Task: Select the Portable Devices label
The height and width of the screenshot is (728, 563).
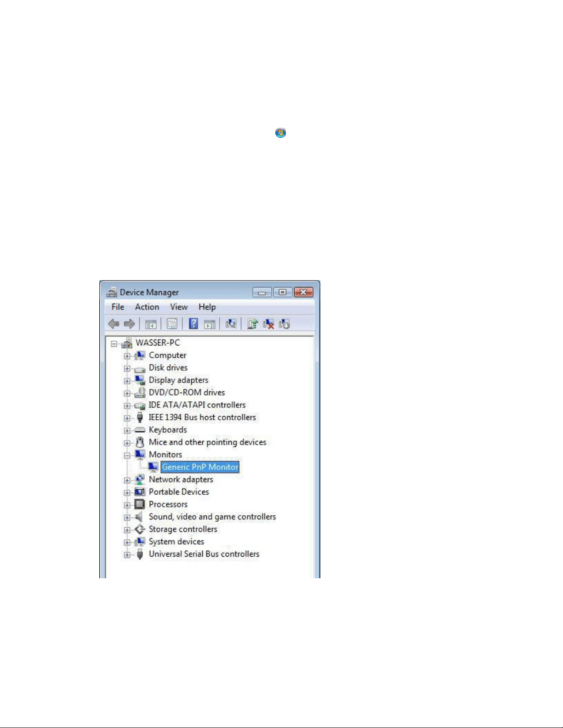Action: tap(179, 492)
